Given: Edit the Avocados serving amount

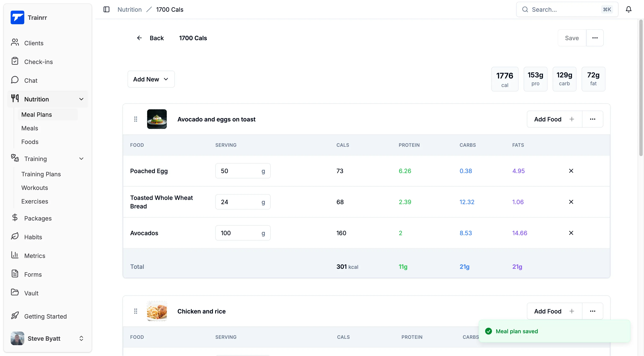Looking at the screenshot, I should tap(243, 233).
